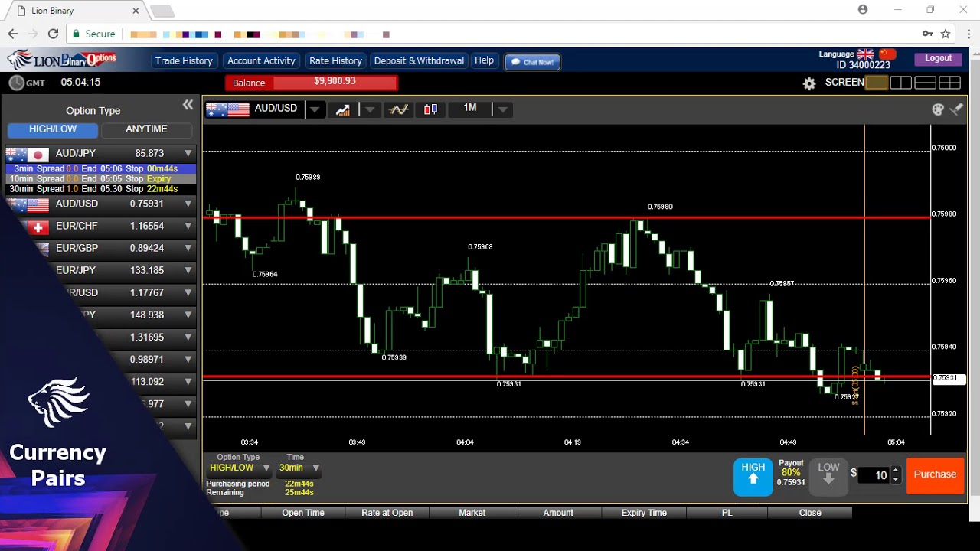The height and width of the screenshot is (551, 980).
Task: Click the Close column header
Action: [x=810, y=513]
